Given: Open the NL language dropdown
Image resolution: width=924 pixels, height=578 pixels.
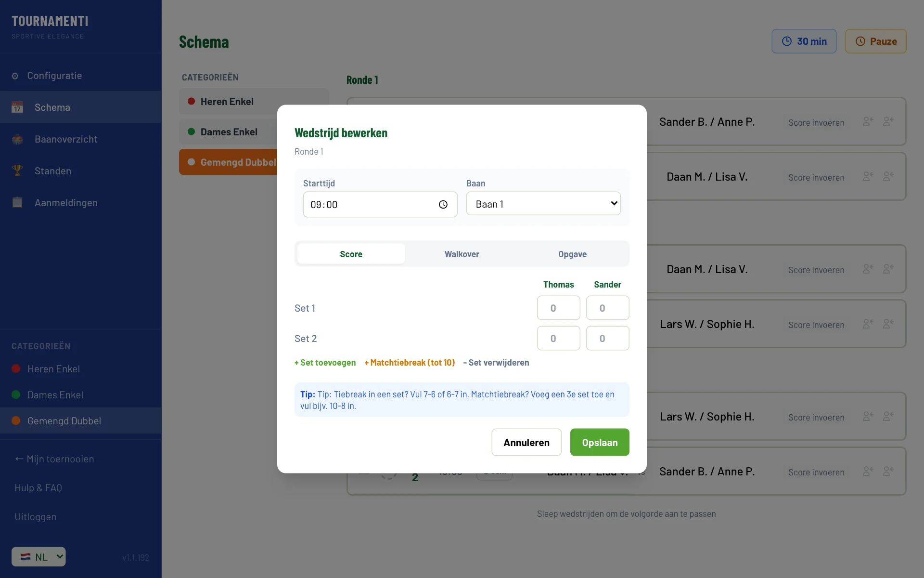Looking at the screenshot, I should pos(38,557).
